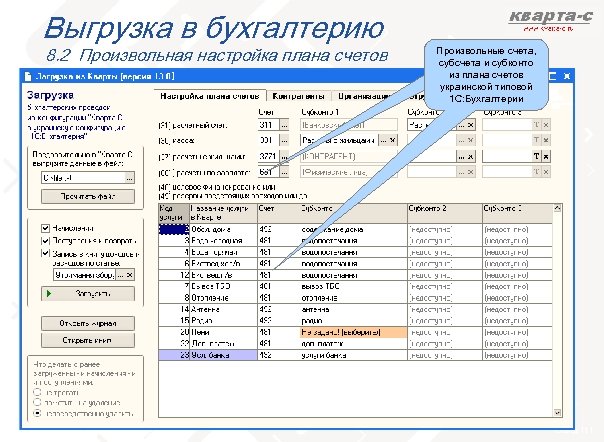This screenshot has height=442, width=604.
Task: Clear Субконто 2 value in расчетный счет row
Action: [x=470, y=125]
